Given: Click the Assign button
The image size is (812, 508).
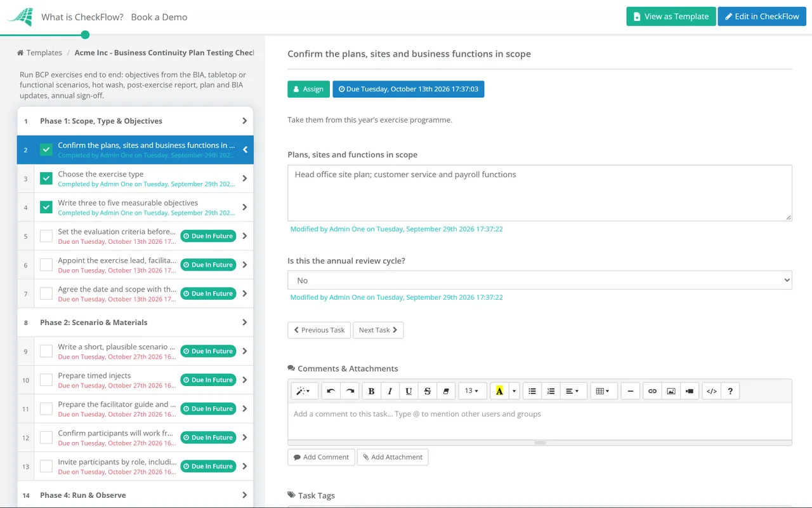Looking at the screenshot, I should (309, 89).
